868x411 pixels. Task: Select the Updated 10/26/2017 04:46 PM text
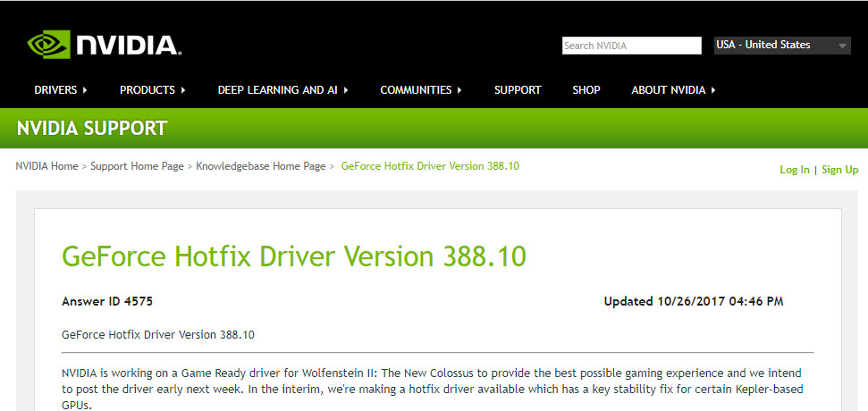click(x=694, y=302)
